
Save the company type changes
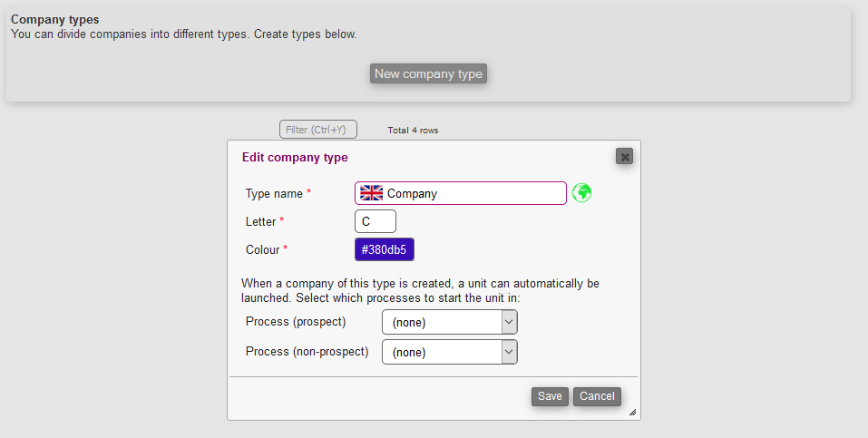click(x=550, y=396)
